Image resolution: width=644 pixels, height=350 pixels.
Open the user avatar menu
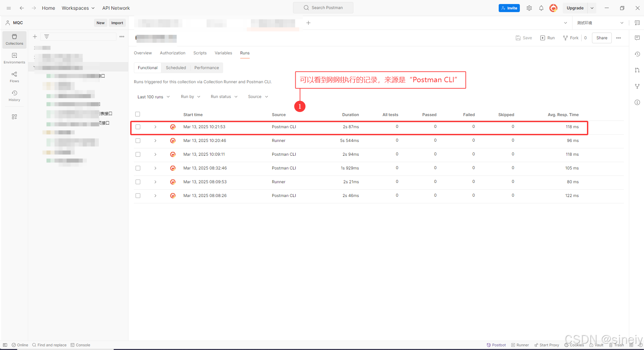coord(553,8)
